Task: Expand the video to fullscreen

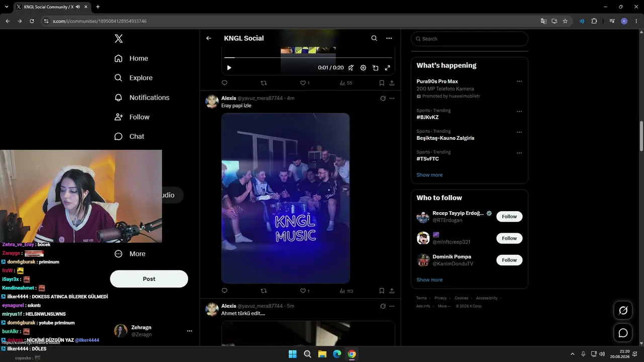Action: (x=387, y=68)
